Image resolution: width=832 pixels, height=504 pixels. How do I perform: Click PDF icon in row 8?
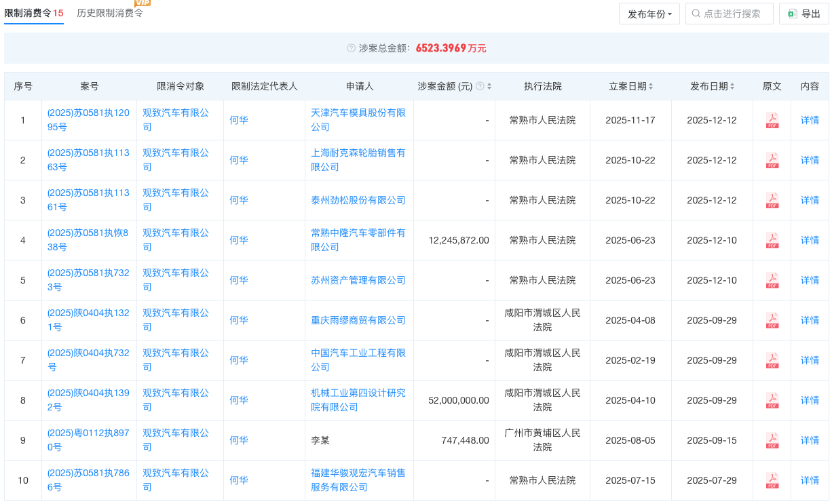[772, 400]
